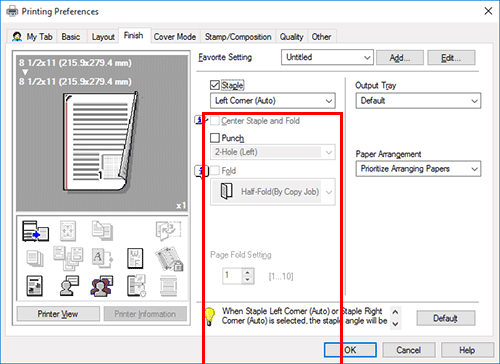The image size is (500, 364).
Task: Open the Half-Fold(By Copy Job) dropdown
Action: point(273,192)
